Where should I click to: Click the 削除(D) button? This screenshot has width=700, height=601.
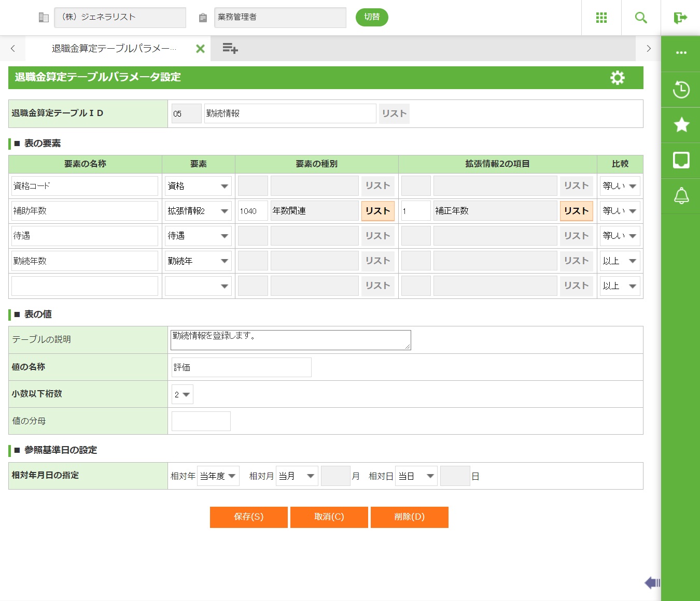click(409, 517)
